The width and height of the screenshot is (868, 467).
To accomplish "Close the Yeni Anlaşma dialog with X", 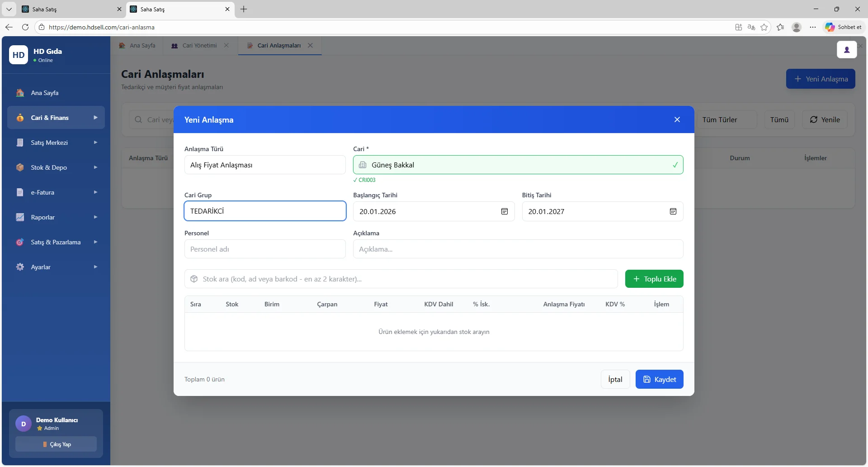I will 677,119.
